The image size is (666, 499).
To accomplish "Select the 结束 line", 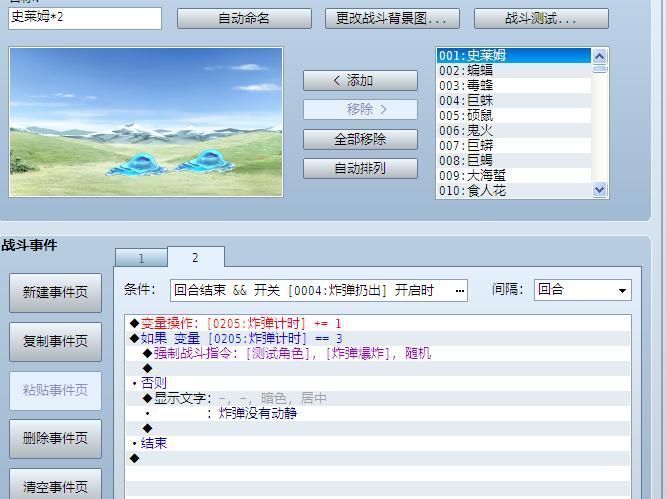I will (378, 443).
